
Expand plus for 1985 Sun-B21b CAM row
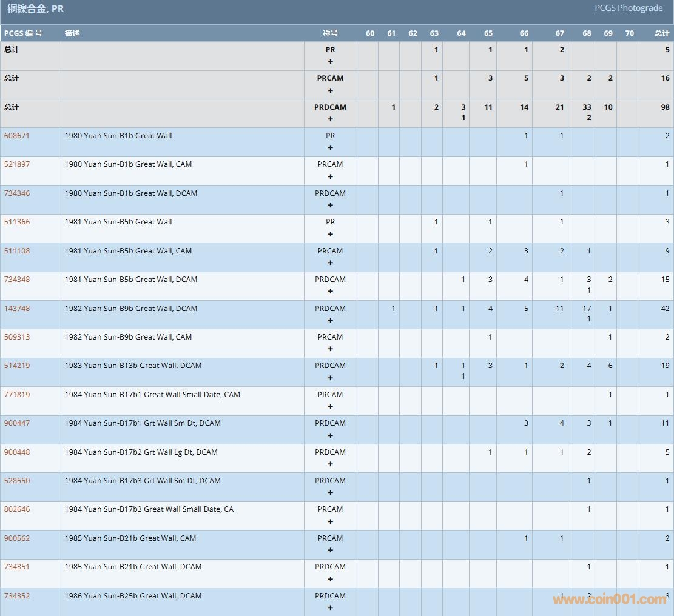click(x=330, y=551)
